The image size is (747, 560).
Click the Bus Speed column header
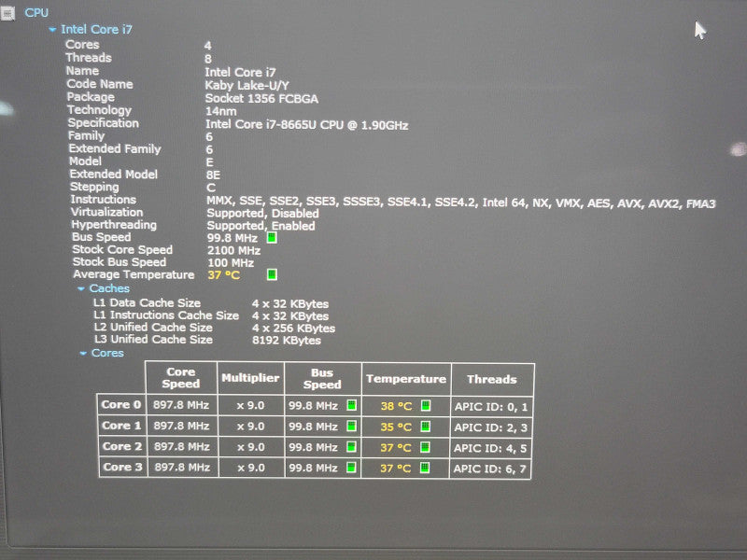[x=322, y=379]
